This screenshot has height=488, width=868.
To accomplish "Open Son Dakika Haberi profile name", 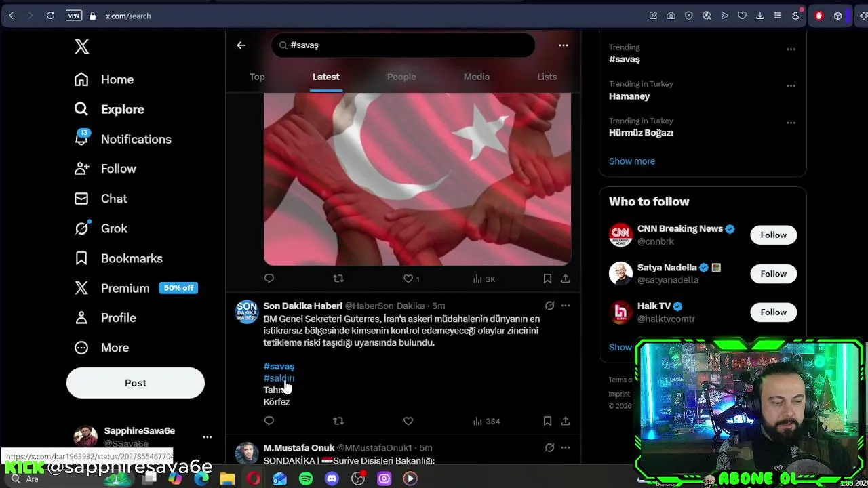I will click(302, 306).
